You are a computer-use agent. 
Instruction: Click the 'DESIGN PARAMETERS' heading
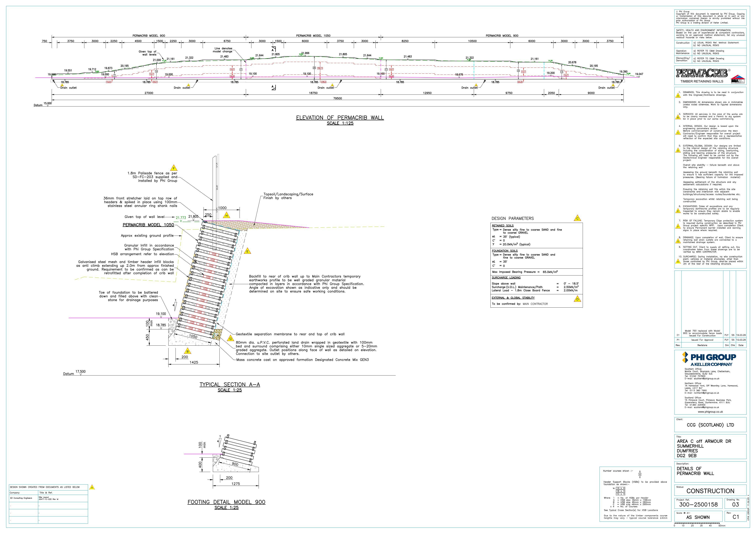pos(513,219)
